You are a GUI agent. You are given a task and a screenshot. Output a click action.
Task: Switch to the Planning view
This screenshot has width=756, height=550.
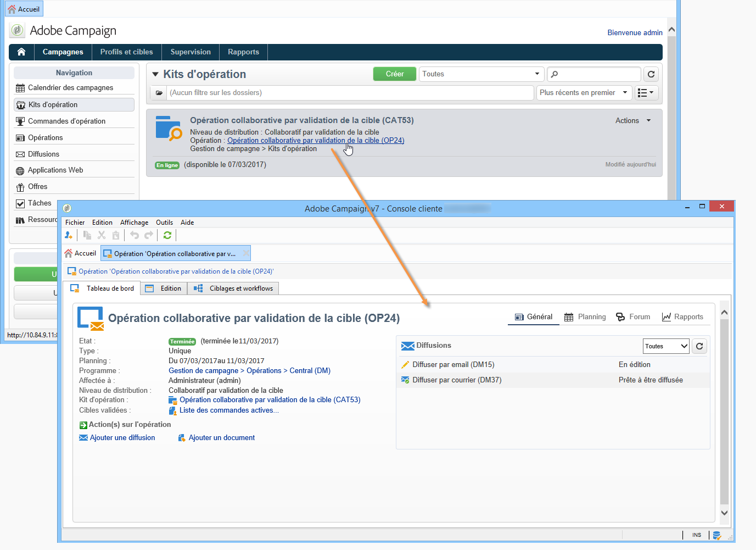click(585, 317)
